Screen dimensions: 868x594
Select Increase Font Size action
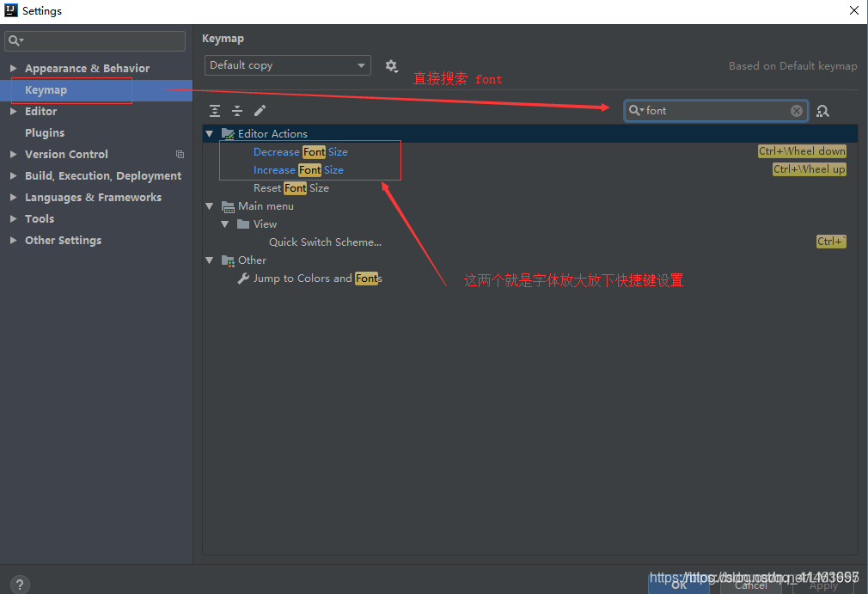298,170
